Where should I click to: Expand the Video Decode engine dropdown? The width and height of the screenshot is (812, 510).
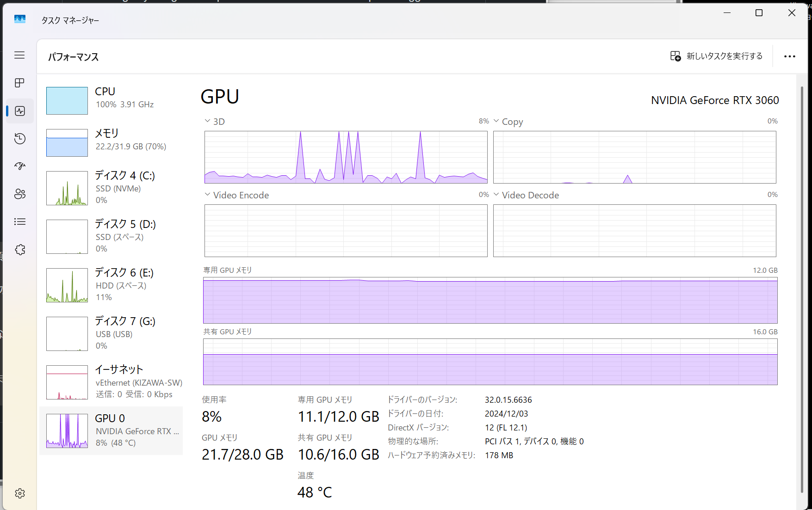click(x=496, y=195)
